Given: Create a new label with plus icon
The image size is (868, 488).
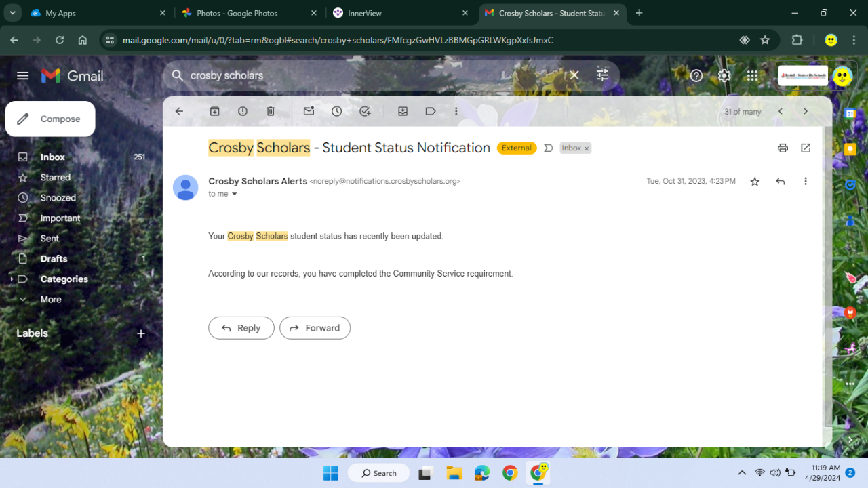Looking at the screenshot, I should (x=141, y=333).
